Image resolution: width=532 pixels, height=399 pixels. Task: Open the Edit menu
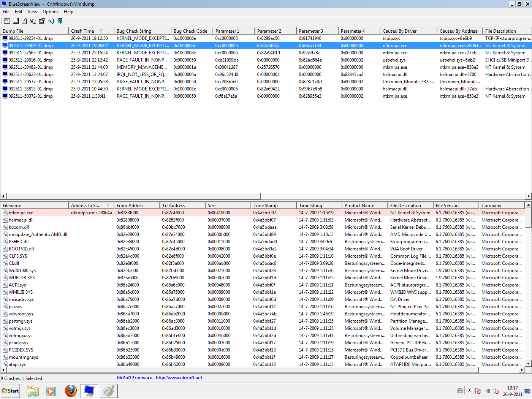[19, 12]
